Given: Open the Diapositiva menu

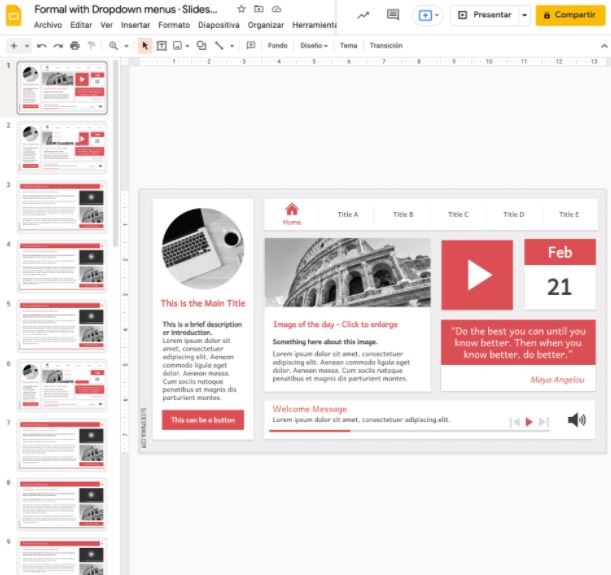Looking at the screenshot, I should click(219, 25).
